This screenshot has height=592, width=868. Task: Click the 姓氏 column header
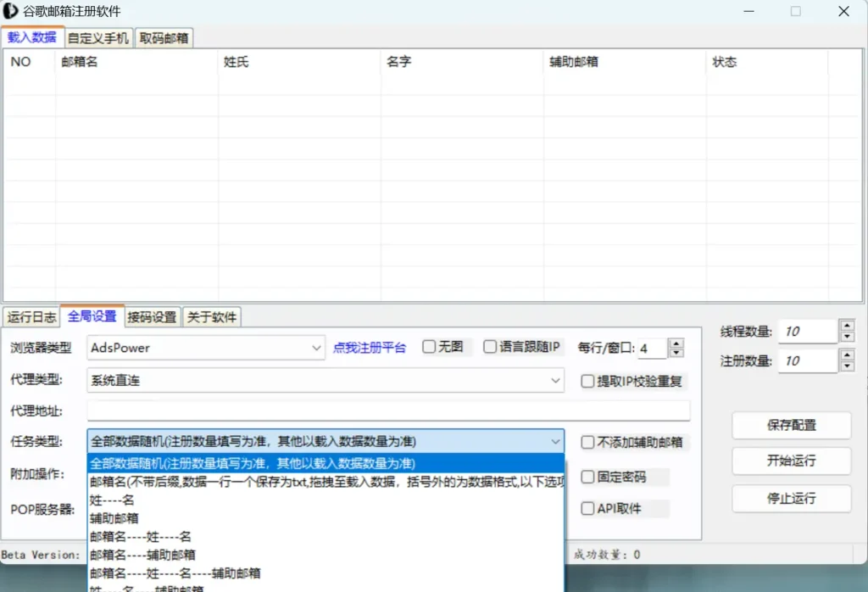click(x=299, y=61)
